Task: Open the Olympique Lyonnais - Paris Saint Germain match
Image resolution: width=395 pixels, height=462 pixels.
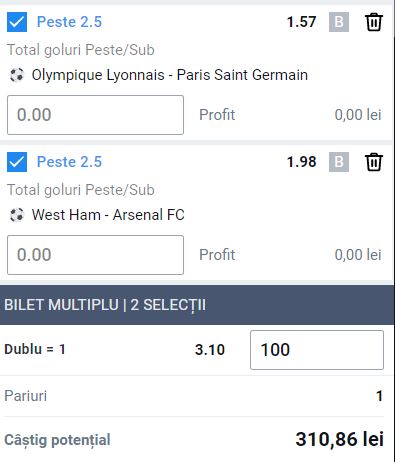Action: (x=170, y=75)
